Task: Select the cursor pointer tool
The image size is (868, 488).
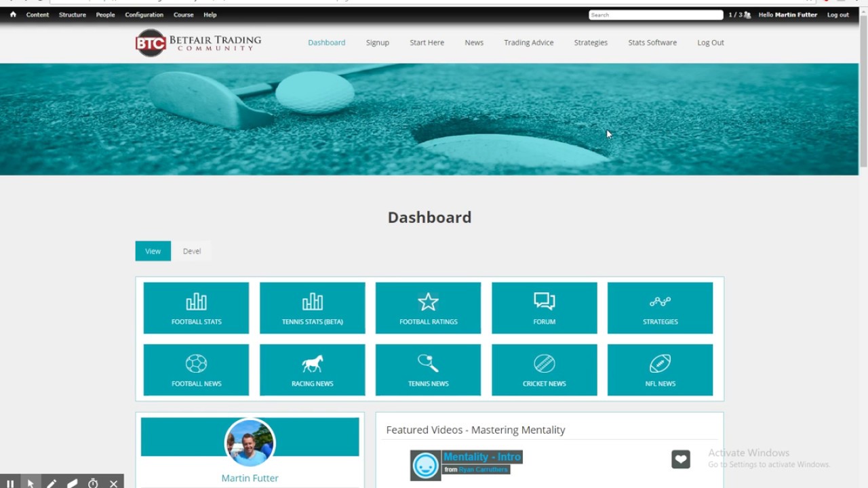Action: coord(31,483)
